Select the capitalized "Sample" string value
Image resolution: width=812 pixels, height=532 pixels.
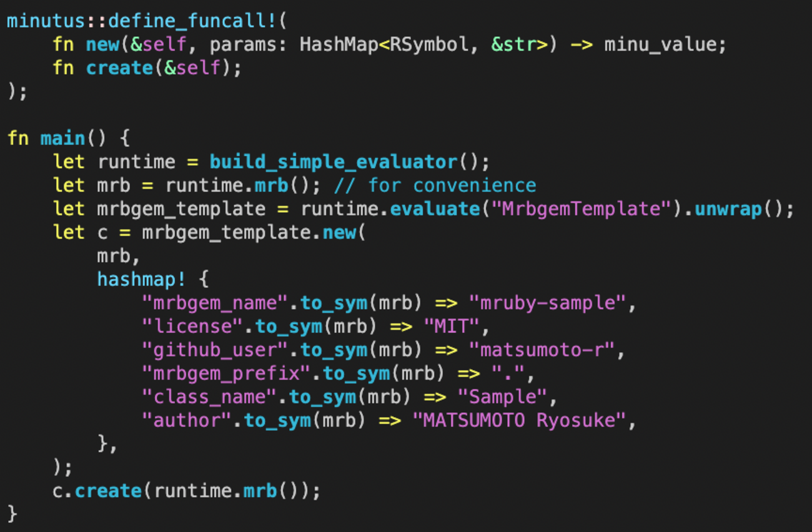click(x=502, y=397)
